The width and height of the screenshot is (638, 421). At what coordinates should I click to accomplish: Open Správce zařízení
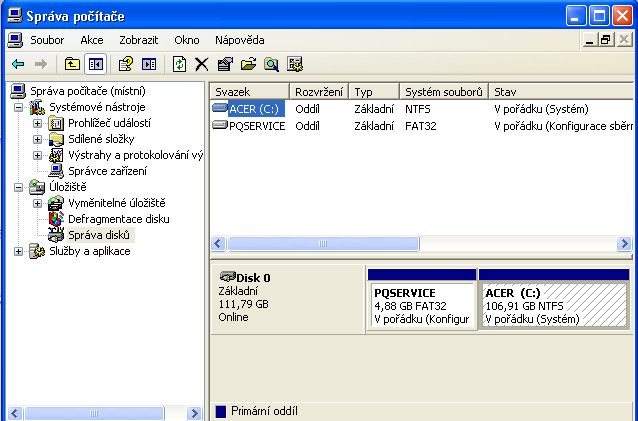click(107, 171)
